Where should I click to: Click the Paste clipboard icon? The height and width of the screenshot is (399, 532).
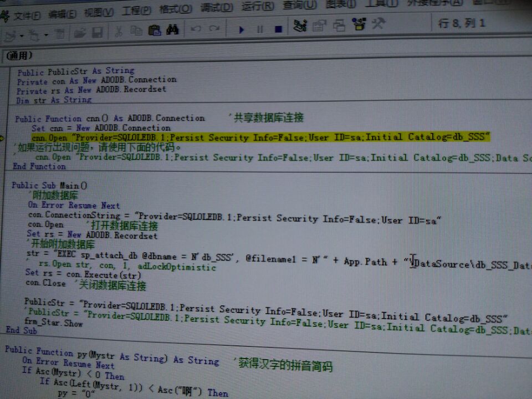point(155,30)
